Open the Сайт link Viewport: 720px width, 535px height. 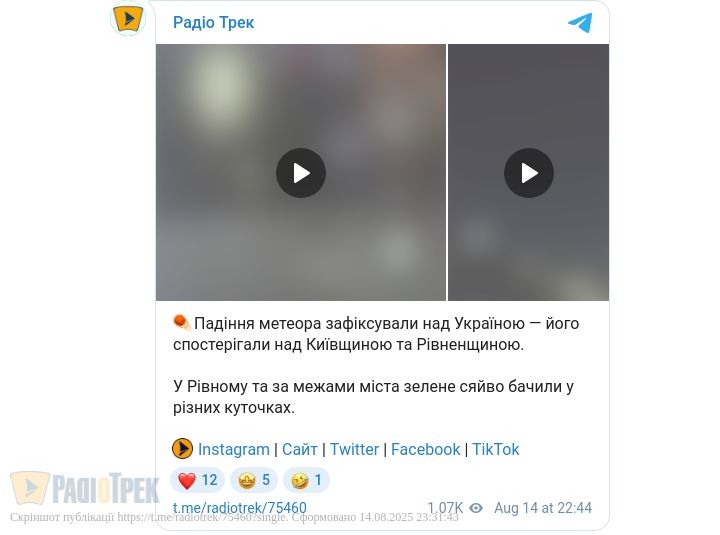300,449
